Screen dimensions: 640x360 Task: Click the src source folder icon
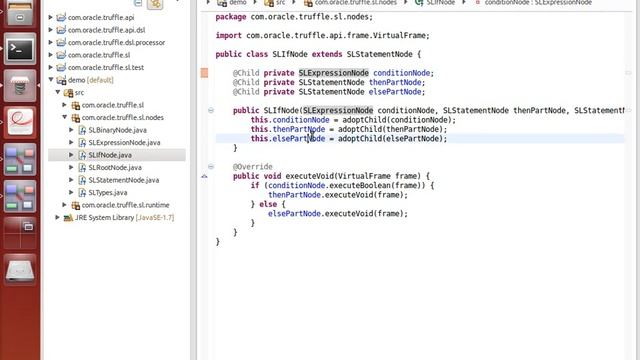(68, 93)
